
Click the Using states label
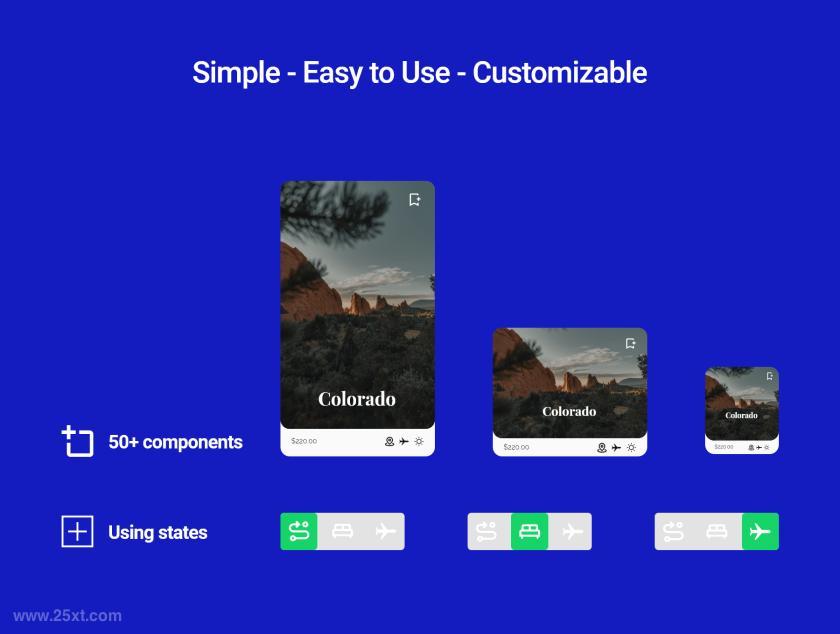coord(158,533)
